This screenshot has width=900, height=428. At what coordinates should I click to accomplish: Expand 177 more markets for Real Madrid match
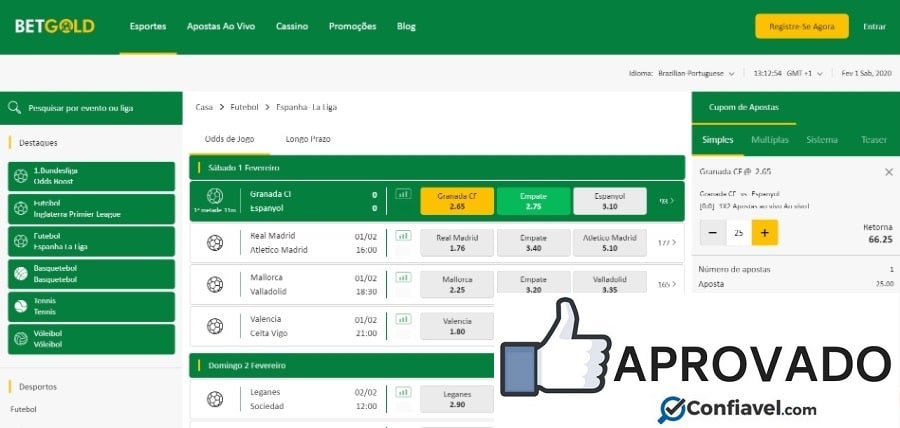(x=666, y=243)
